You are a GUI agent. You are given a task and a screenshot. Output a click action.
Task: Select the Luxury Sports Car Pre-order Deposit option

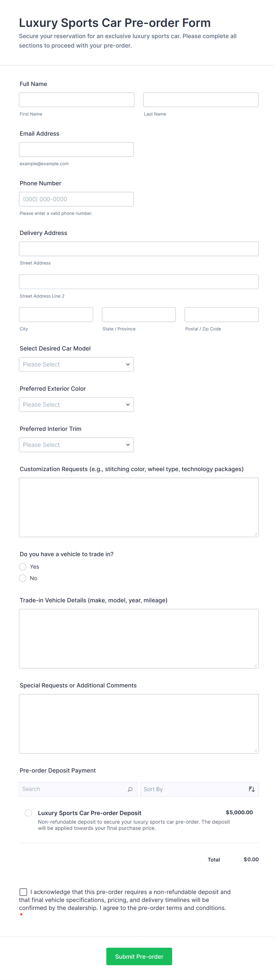(29, 813)
